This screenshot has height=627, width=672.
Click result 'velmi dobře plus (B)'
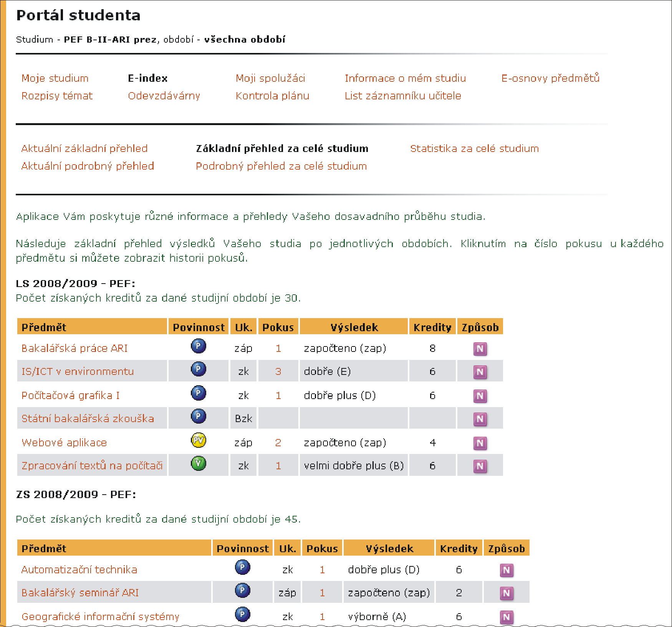point(354,466)
